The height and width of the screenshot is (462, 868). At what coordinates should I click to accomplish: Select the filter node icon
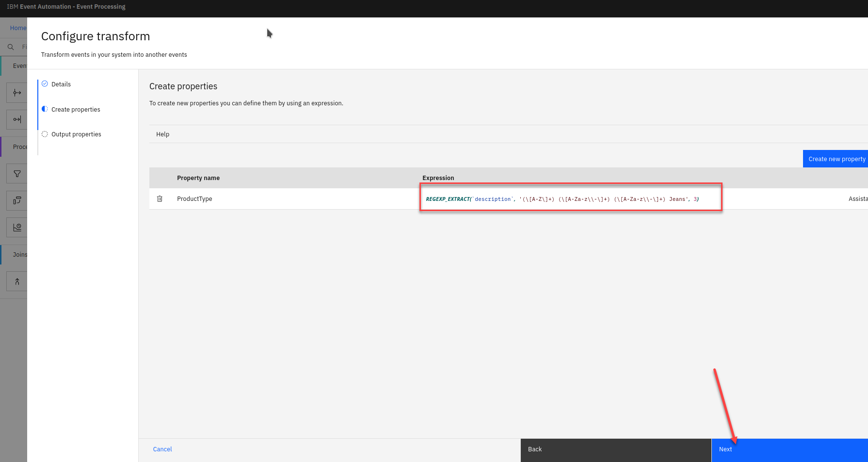(x=17, y=174)
